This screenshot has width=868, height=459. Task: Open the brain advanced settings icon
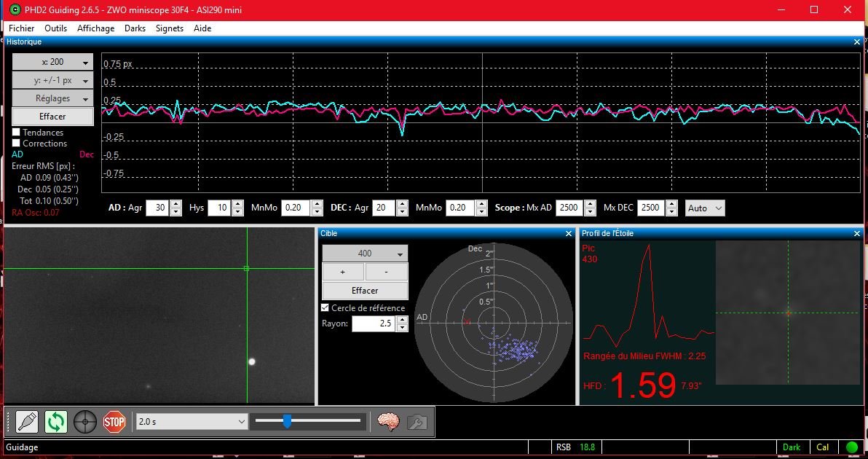tap(388, 421)
